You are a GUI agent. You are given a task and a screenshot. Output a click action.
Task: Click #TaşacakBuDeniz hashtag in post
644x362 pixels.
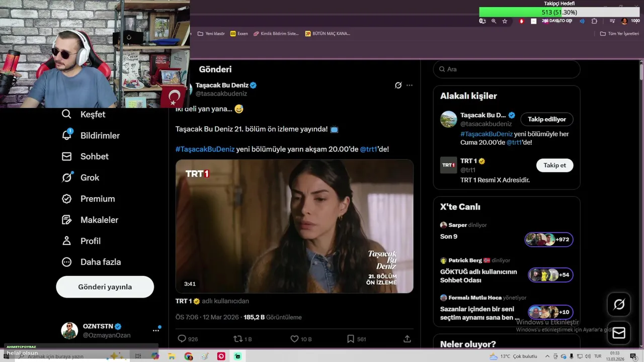[x=205, y=149]
